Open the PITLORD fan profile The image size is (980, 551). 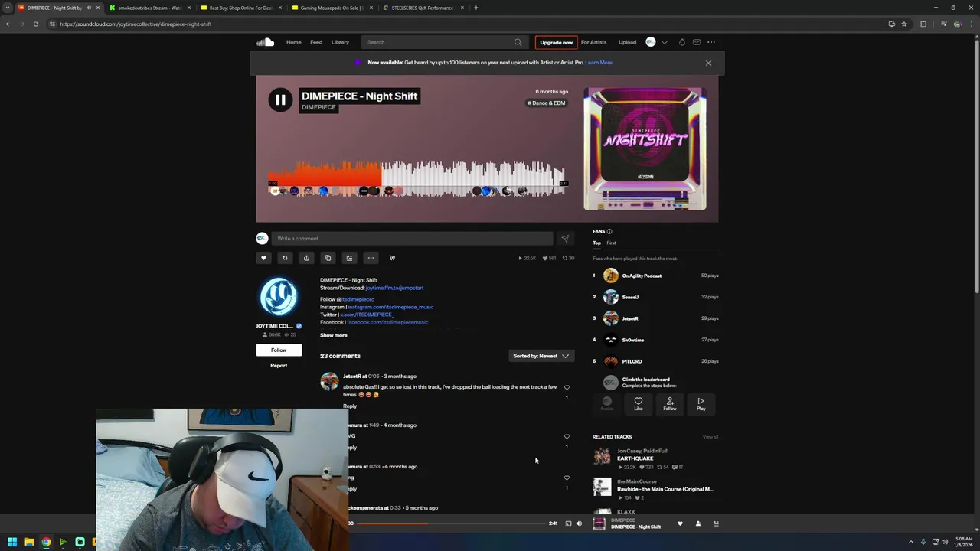(x=632, y=361)
